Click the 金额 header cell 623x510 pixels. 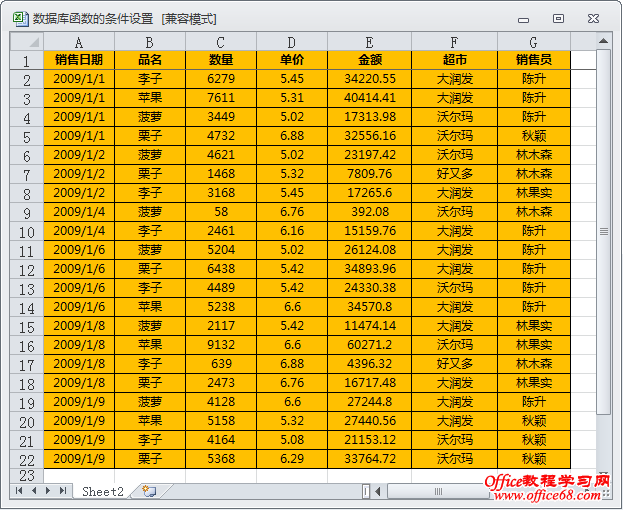370,60
